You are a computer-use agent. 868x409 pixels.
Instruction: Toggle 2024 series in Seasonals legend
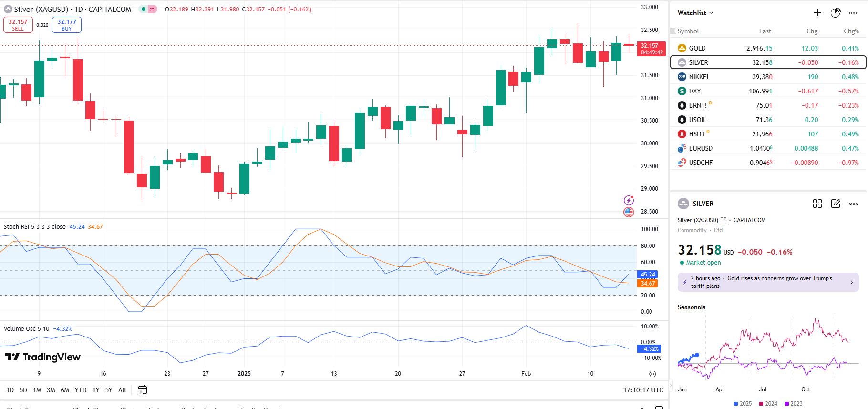click(768, 404)
